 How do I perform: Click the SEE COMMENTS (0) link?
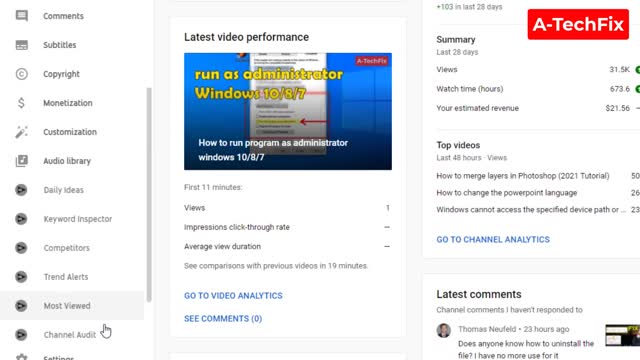pos(223,318)
